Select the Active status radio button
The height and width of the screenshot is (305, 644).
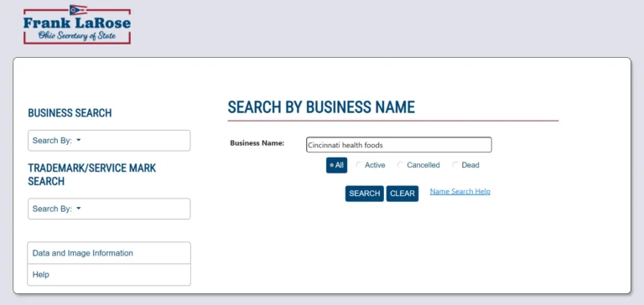pos(359,165)
